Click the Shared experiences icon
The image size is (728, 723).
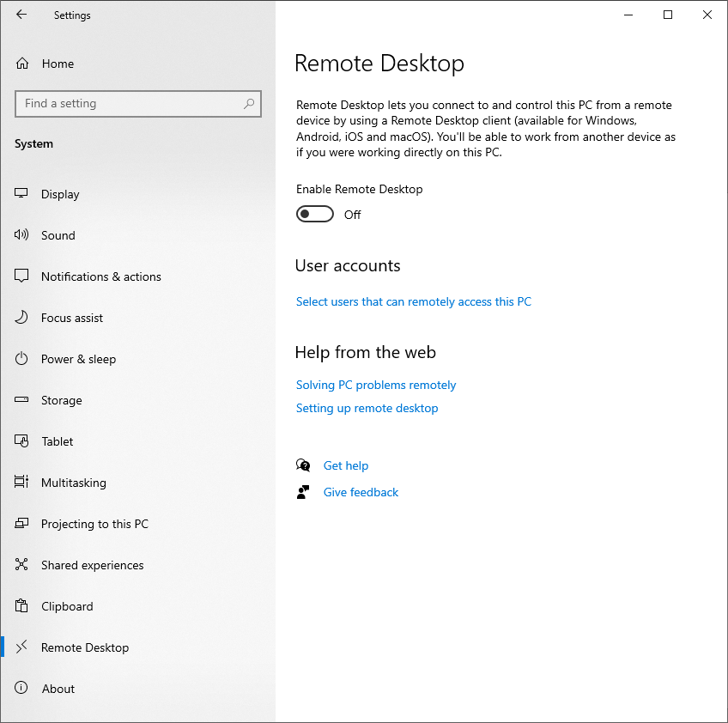(22, 565)
